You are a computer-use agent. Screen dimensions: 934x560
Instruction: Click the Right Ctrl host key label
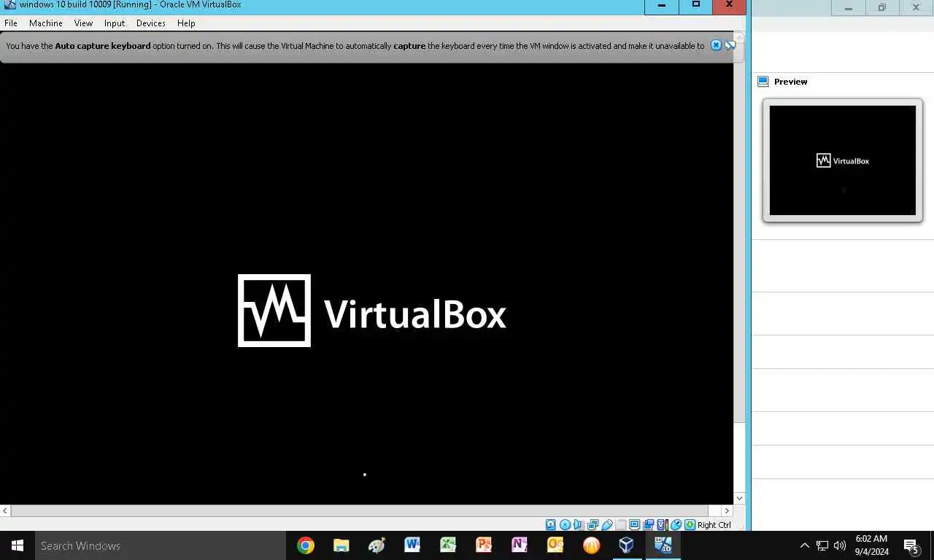pos(714,525)
